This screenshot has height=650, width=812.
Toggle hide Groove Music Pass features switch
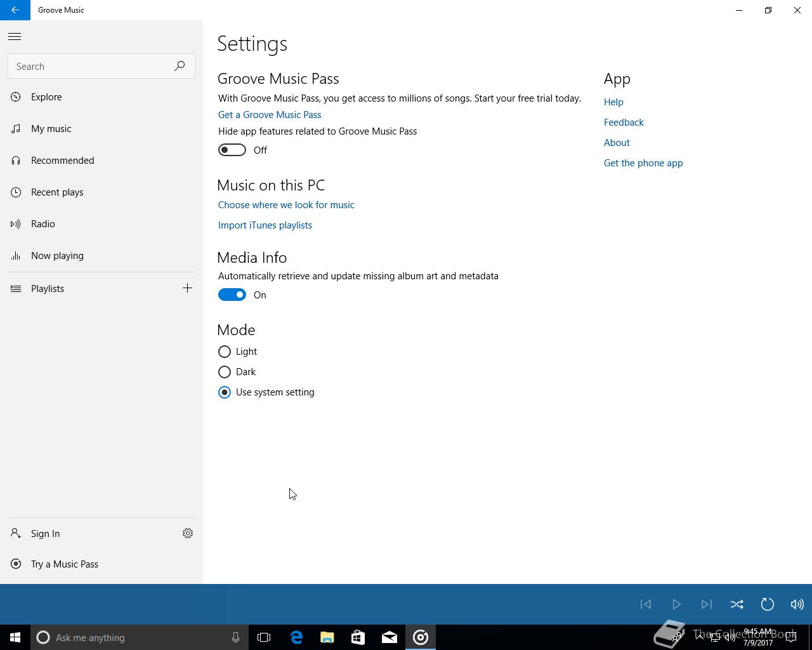coord(232,150)
